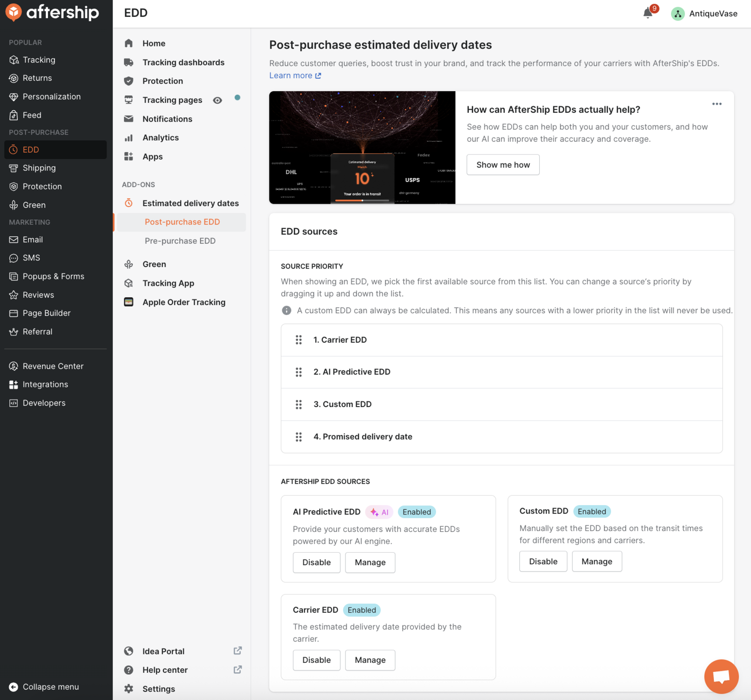Select Pre-purchase EDD submenu item

click(180, 241)
